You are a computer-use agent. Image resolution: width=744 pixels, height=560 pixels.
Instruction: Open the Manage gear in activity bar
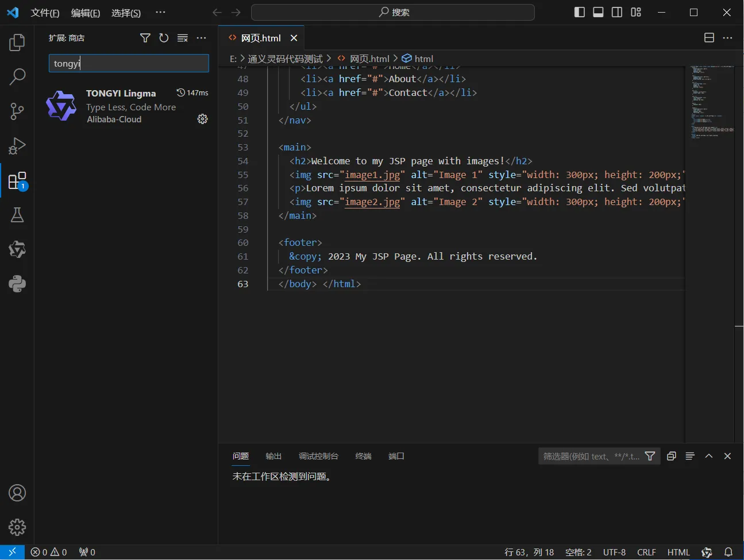pos(17,527)
